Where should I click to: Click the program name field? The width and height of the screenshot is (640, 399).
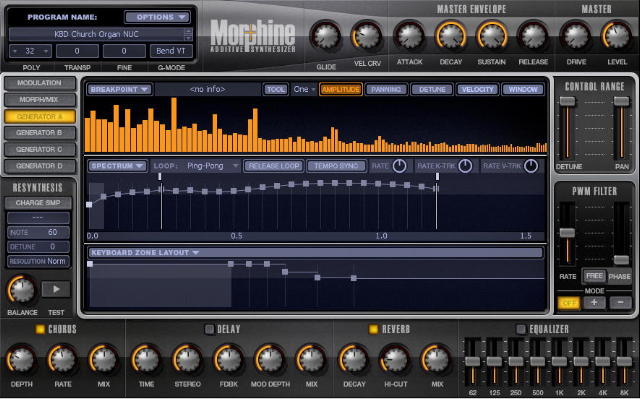[x=100, y=34]
